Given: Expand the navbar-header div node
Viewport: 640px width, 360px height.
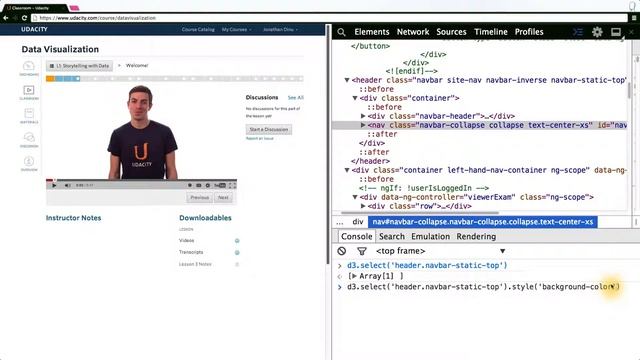Looking at the screenshot, I should 363,116.
